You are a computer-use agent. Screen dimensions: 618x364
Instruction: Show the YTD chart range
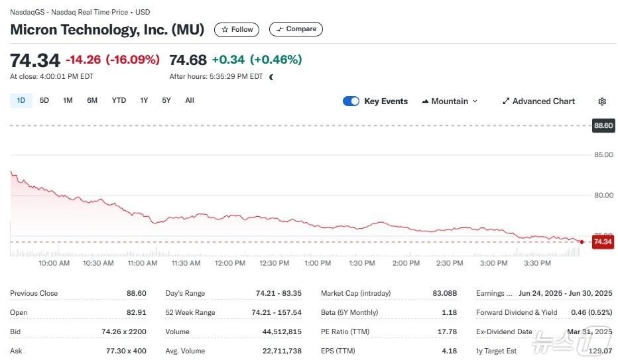pos(119,101)
